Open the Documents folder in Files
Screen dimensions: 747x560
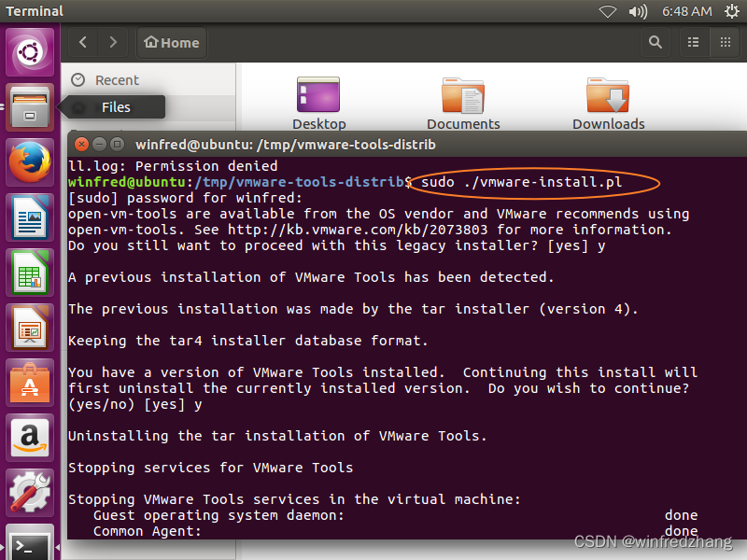463,103
